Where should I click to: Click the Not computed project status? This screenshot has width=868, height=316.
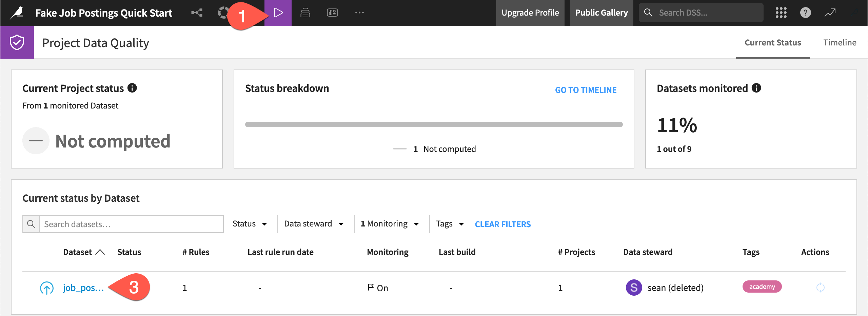tap(113, 141)
